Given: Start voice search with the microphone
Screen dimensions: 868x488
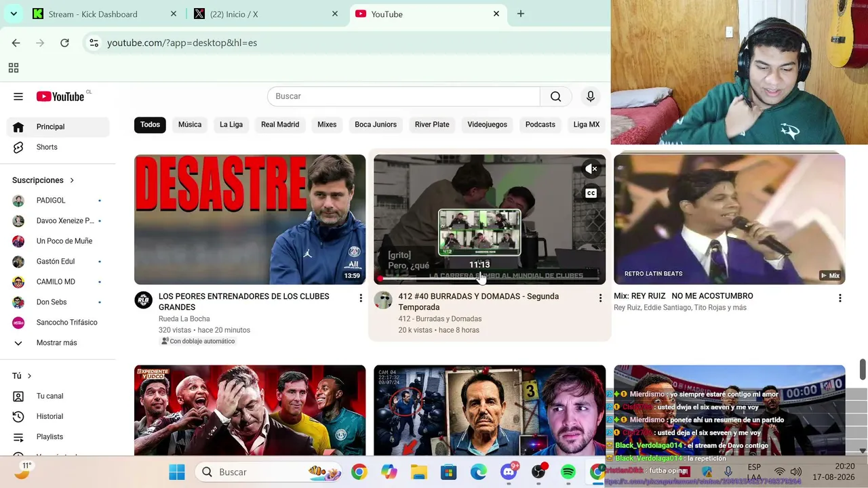Looking at the screenshot, I should coord(591,96).
